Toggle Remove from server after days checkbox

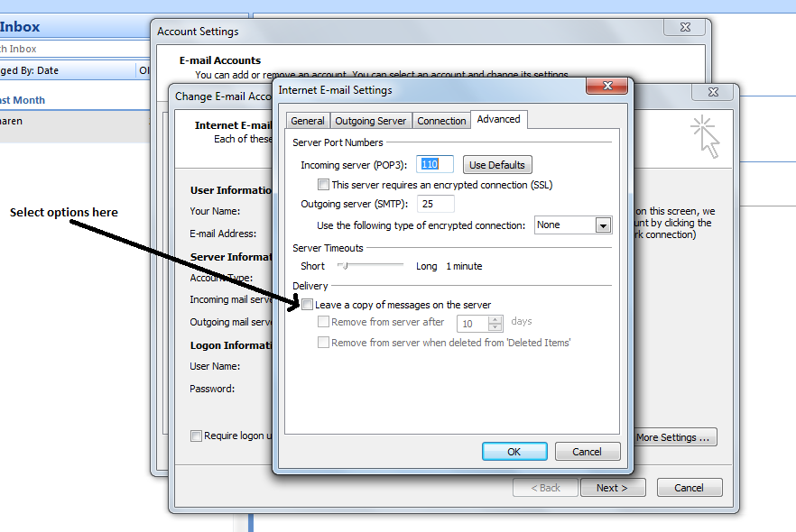click(324, 322)
